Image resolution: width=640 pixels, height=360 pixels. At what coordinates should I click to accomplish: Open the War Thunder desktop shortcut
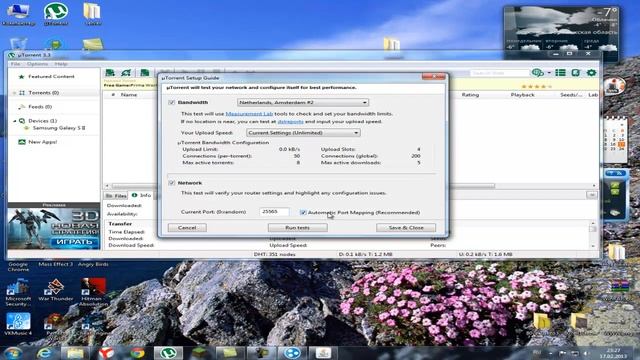pos(56,291)
